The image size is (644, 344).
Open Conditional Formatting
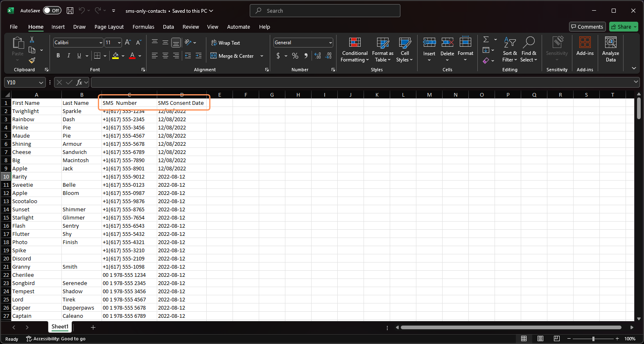355,50
